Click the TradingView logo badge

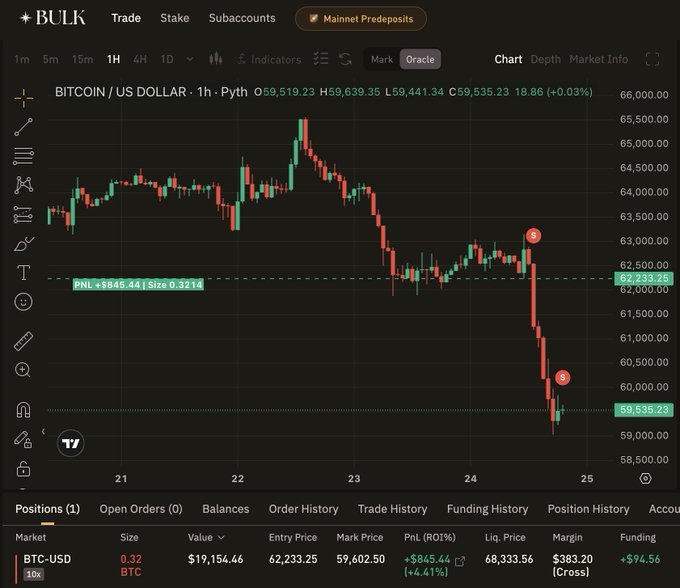[x=71, y=443]
